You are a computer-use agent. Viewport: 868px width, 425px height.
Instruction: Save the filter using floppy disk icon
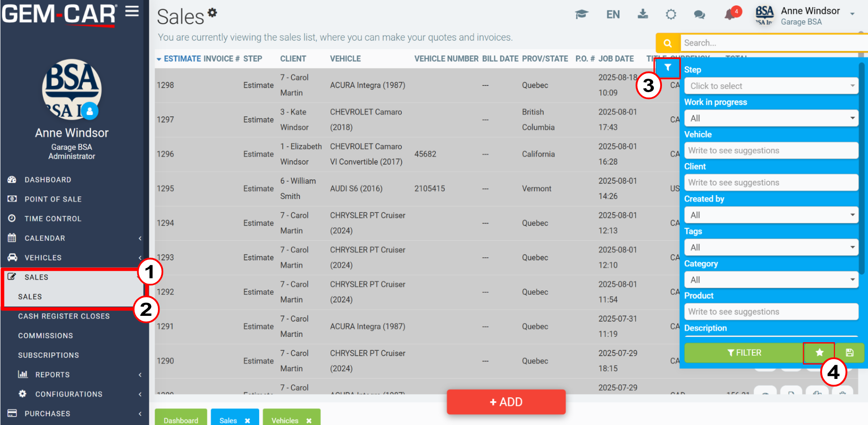[x=849, y=353]
